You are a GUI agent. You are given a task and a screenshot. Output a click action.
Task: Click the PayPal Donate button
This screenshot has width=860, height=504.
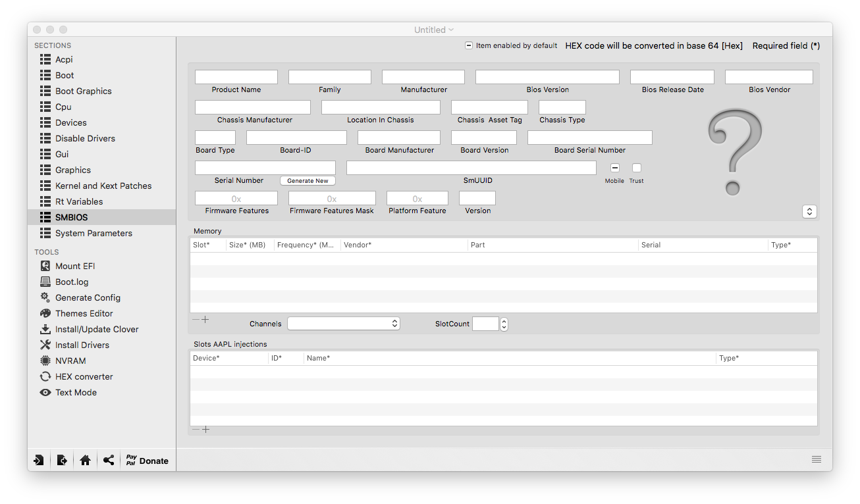point(148,461)
